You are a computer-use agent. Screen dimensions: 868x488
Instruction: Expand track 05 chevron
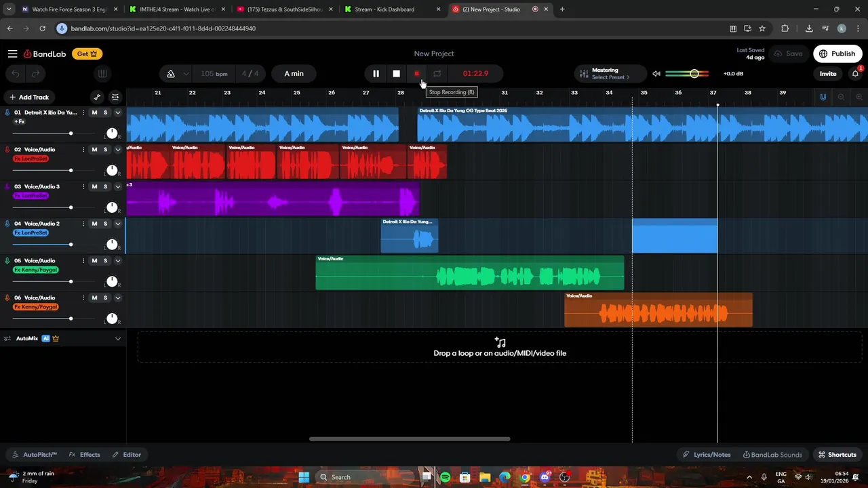tap(117, 261)
